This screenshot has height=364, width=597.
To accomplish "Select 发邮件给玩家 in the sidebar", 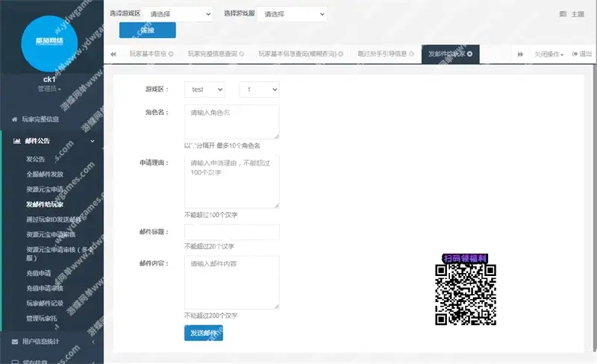I will (45, 204).
